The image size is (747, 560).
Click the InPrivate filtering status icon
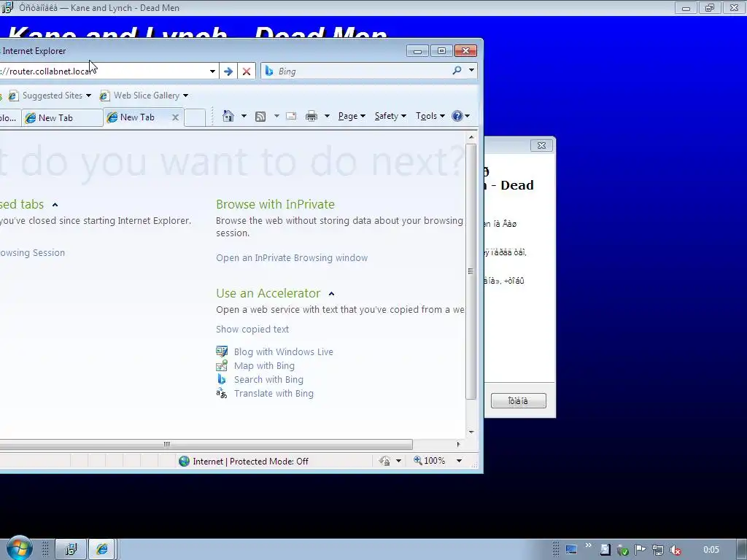pyautogui.click(x=384, y=461)
